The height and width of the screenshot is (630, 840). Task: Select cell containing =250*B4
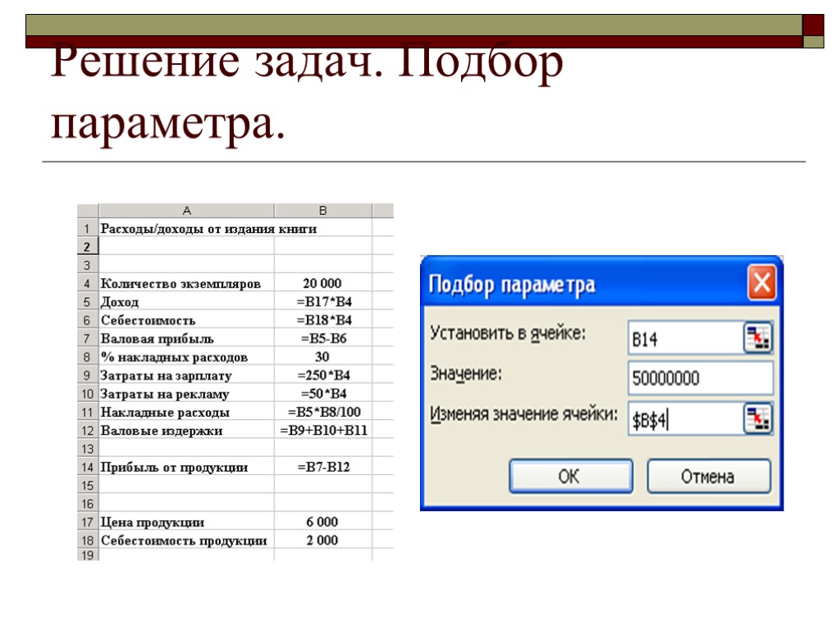point(323,375)
